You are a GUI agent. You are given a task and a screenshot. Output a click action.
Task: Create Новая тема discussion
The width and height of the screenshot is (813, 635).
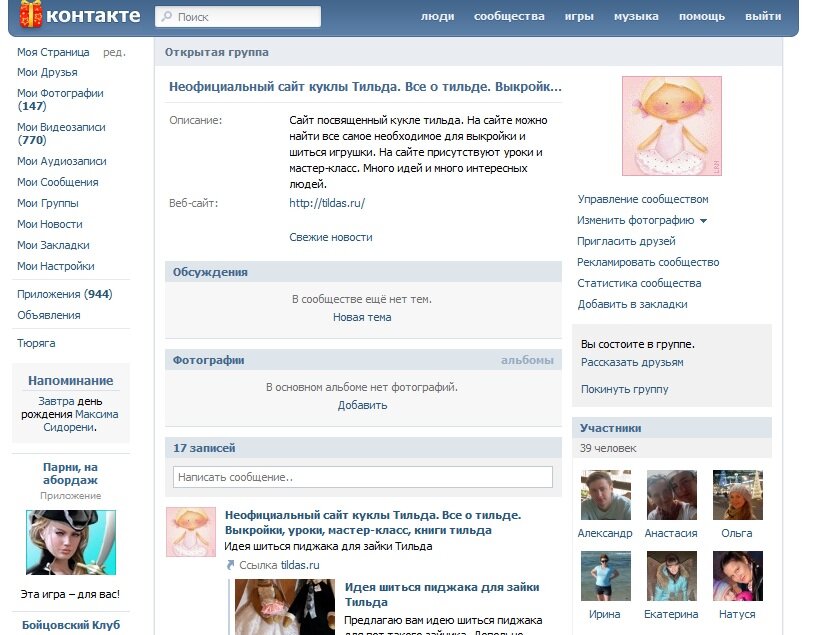coord(362,317)
